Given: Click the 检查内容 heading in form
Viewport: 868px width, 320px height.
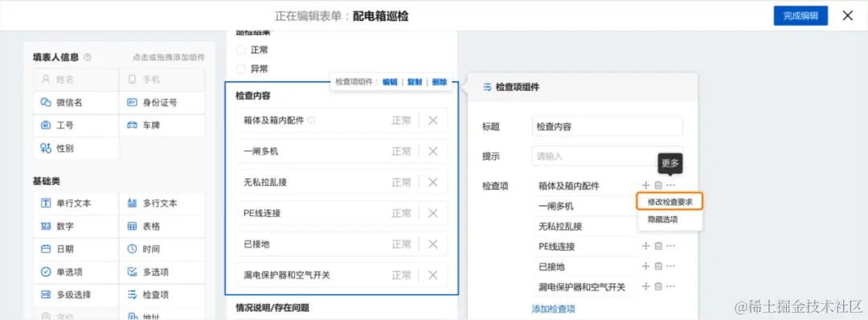Looking at the screenshot, I should [x=252, y=96].
